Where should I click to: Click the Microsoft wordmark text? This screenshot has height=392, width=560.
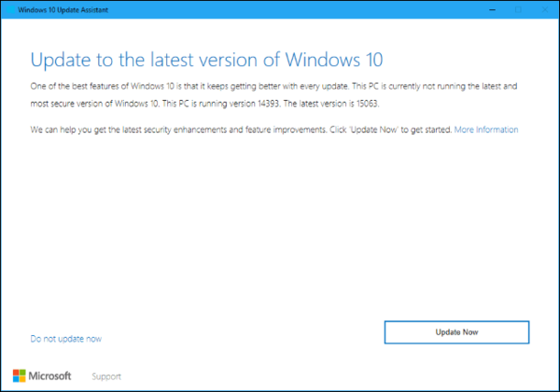point(54,376)
